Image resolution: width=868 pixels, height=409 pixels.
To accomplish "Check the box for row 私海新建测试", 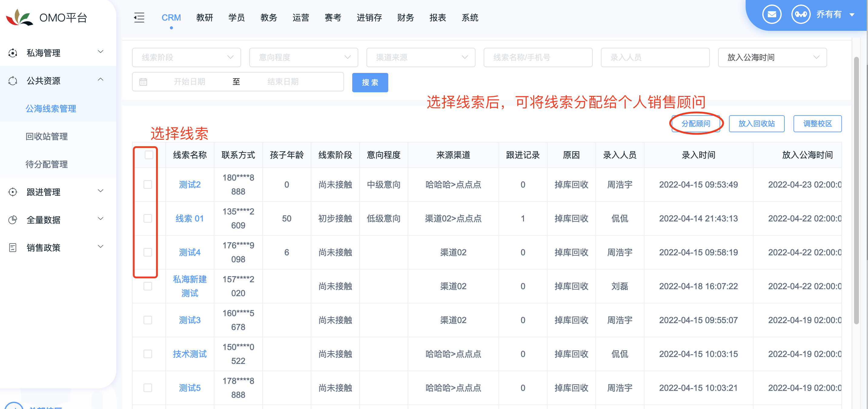I will click(147, 286).
